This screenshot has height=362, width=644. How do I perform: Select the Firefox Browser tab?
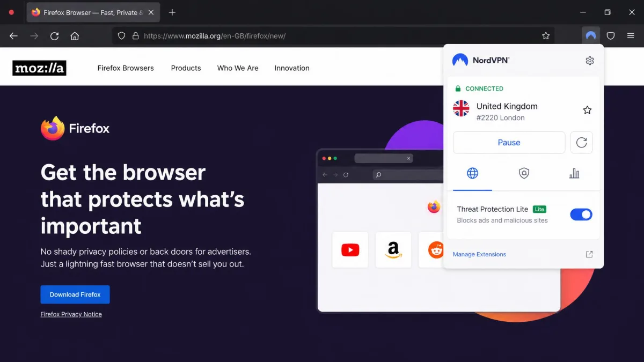93,12
